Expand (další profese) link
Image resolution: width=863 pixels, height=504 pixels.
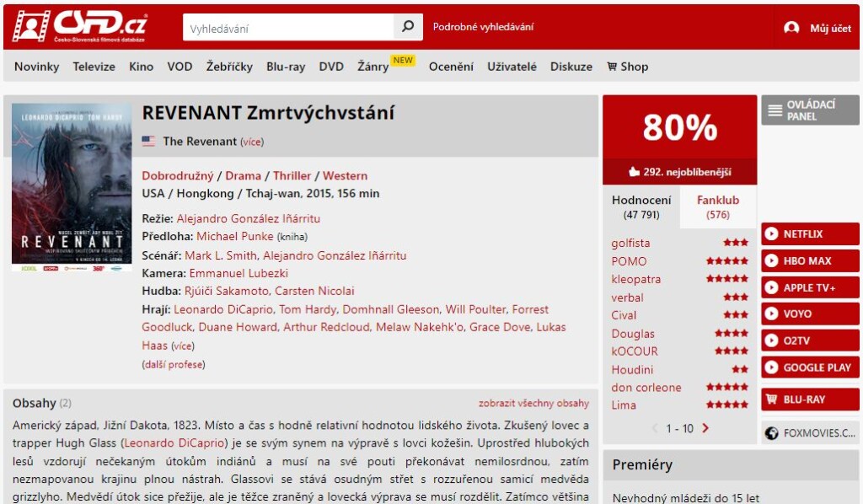(174, 365)
